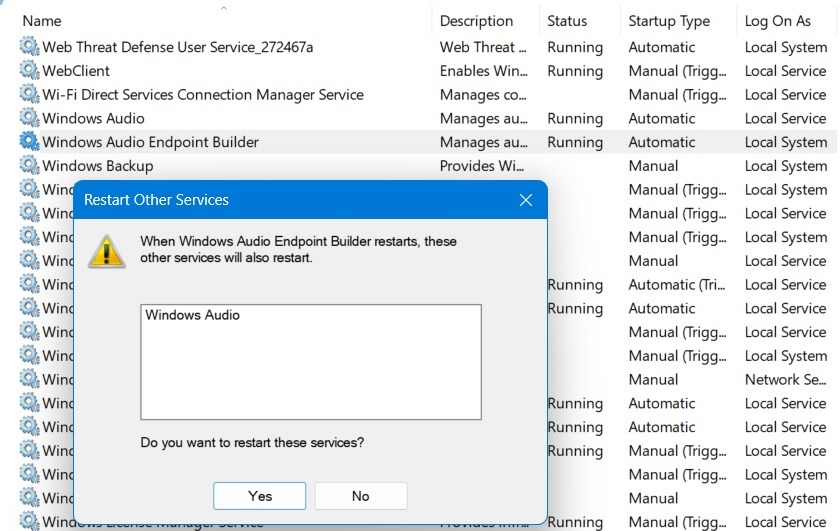Select the Wi-Fi Direct Services gear icon

tap(29, 94)
